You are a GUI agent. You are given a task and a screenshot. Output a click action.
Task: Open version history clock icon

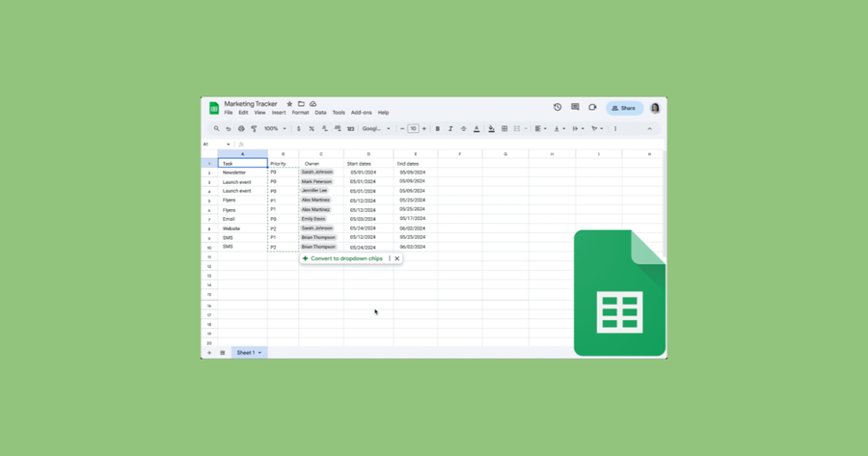coord(557,107)
